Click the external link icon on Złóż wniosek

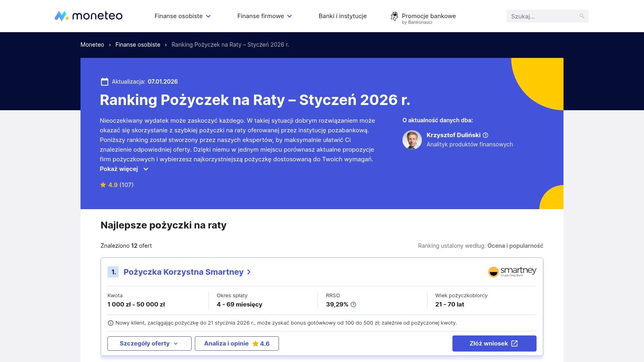tap(514, 343)
